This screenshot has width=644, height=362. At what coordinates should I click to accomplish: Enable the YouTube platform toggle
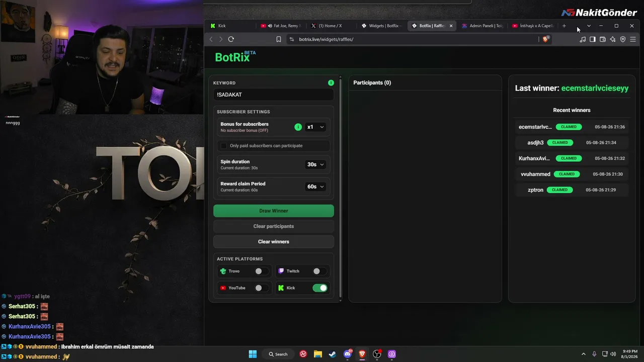(261, 288)
